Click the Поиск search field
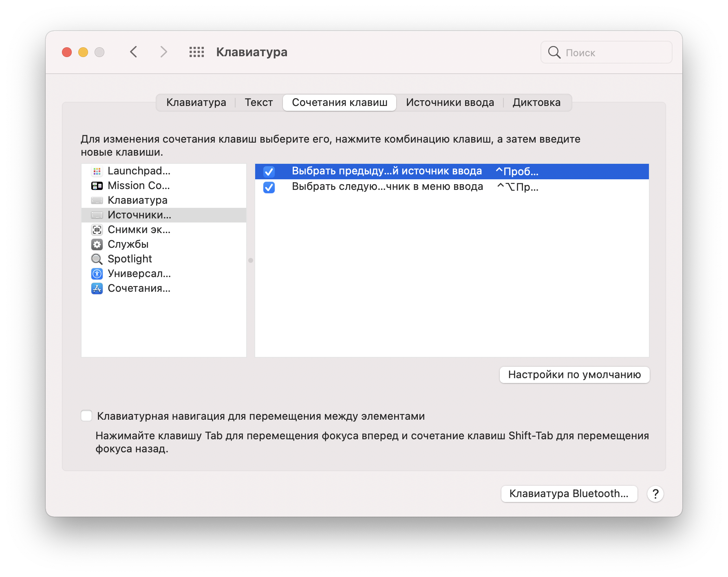The height and width of the screenshot is (577, 728). (x=611, y=53)
